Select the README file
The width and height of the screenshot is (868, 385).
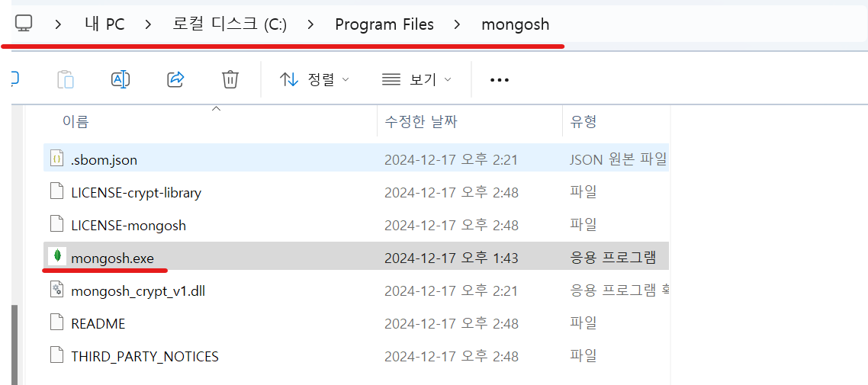pyautogui.click(x=356, y=323)
